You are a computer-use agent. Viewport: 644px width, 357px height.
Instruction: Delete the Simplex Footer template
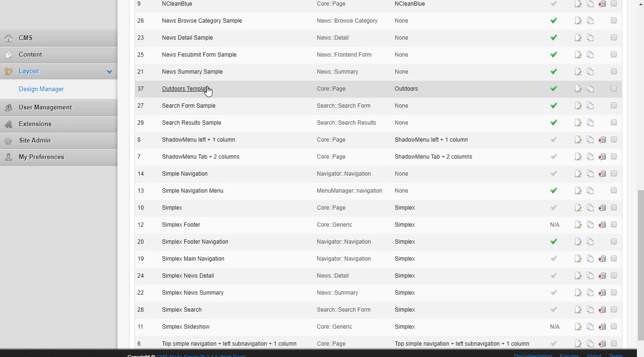tap(602, 225)
